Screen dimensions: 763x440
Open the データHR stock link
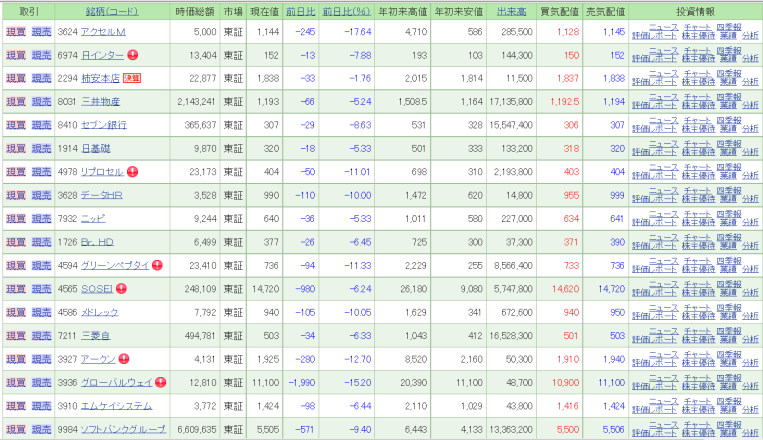(102, 195)
